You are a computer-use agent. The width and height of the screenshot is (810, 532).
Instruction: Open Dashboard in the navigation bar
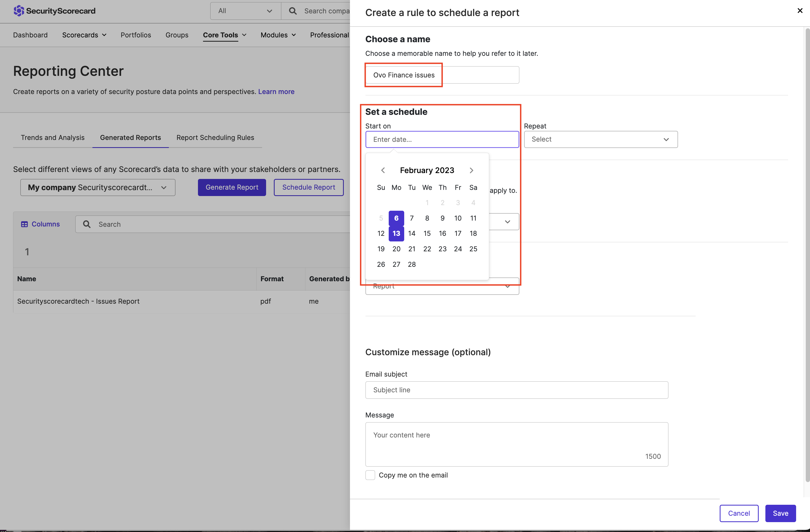pos(30,35)
